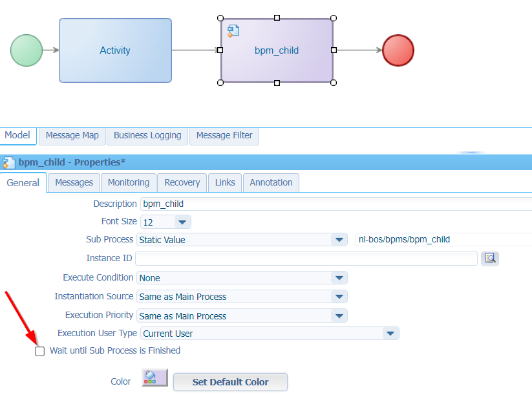Enable Wait until Sub Process is Finished
532x395 pixels.
coord(39,350)
